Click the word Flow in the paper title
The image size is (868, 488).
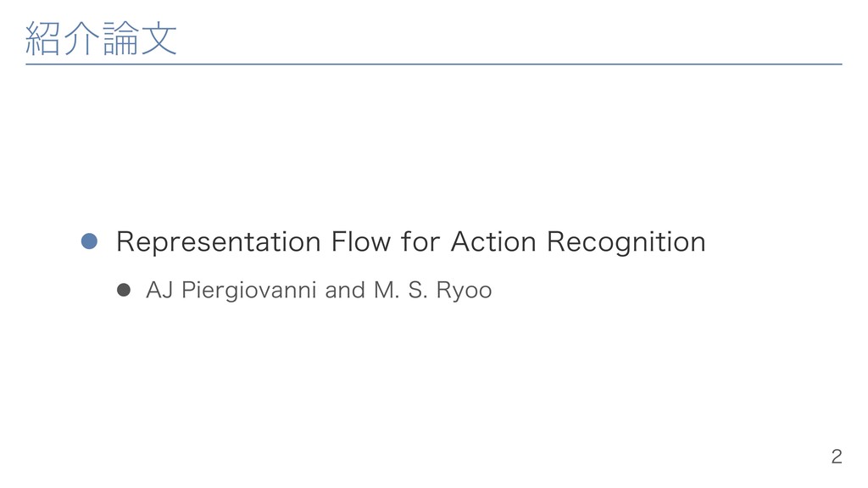point(360,241)
